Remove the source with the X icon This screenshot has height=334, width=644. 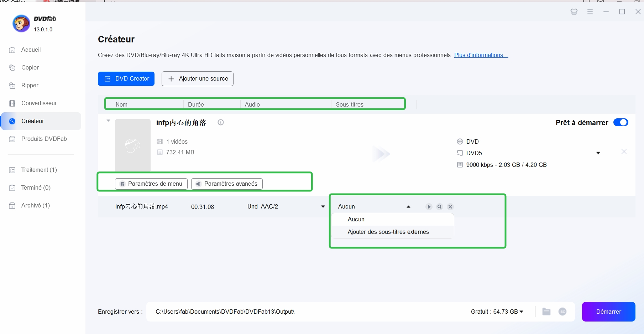624,152
